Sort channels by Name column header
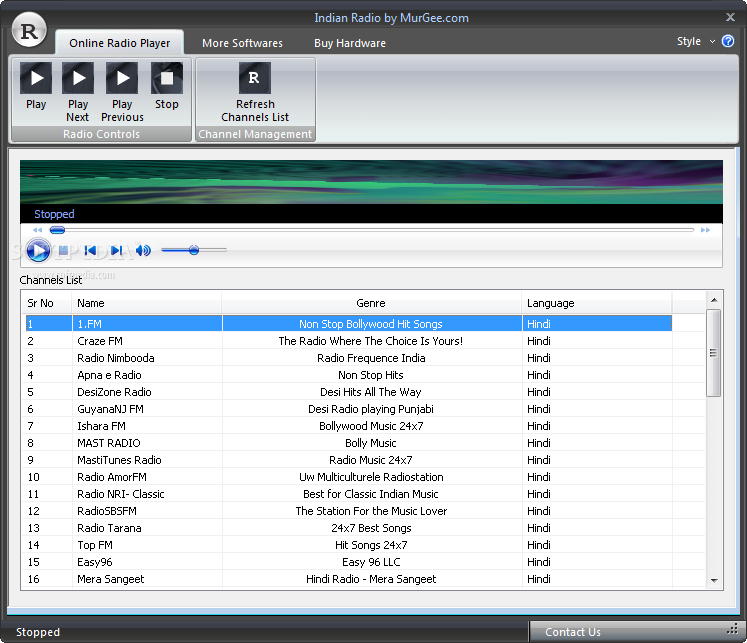Viewport: 747px width, 643px height. [146, 303]
